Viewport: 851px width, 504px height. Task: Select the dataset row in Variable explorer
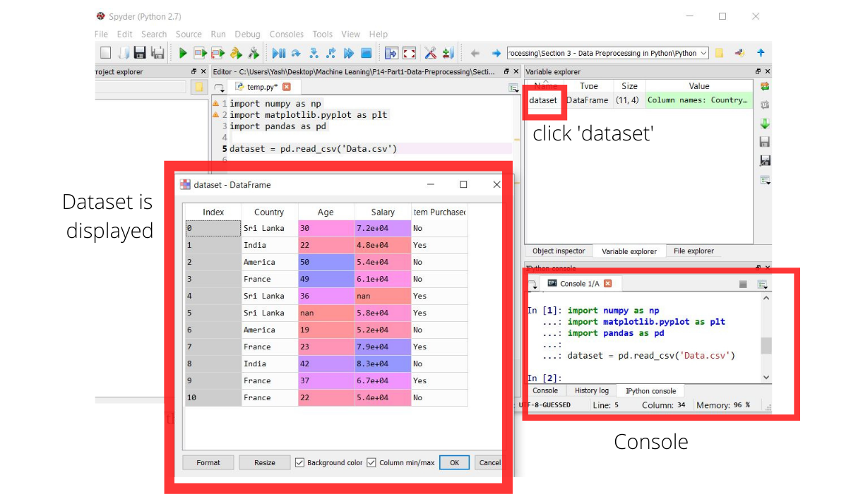(x=544, y=100)
